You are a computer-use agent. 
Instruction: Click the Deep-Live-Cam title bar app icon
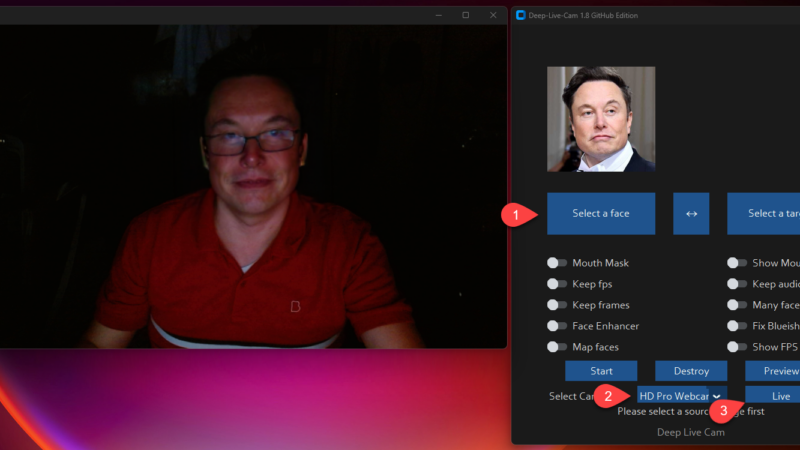519,15
